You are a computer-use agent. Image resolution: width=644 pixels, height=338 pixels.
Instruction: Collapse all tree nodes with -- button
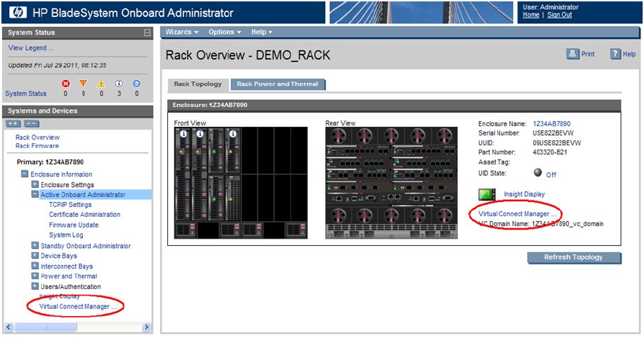pos(32,123)
